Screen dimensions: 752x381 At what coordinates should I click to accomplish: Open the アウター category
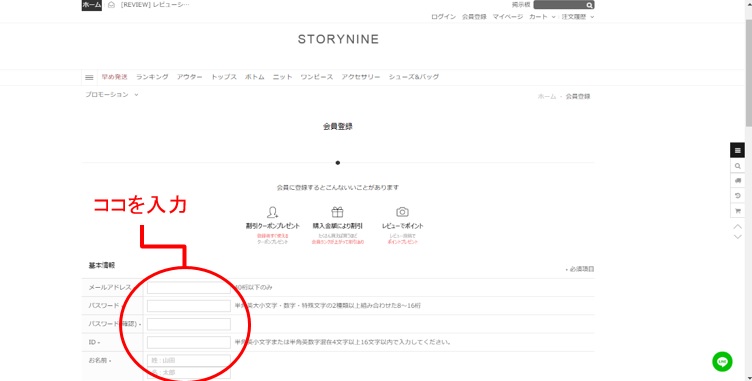189,77
